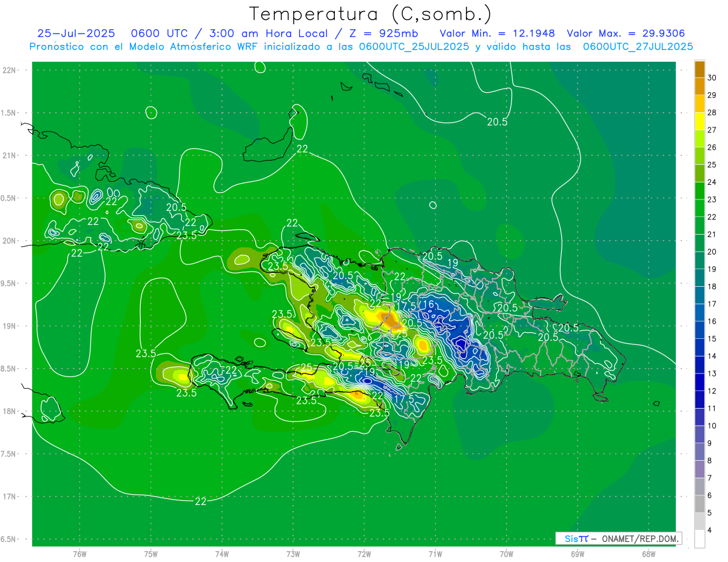Image resolution: width=728 pixels, height=562 pixels.
Task: Click the "18N" latitude axis label
Action: (10, 411)
